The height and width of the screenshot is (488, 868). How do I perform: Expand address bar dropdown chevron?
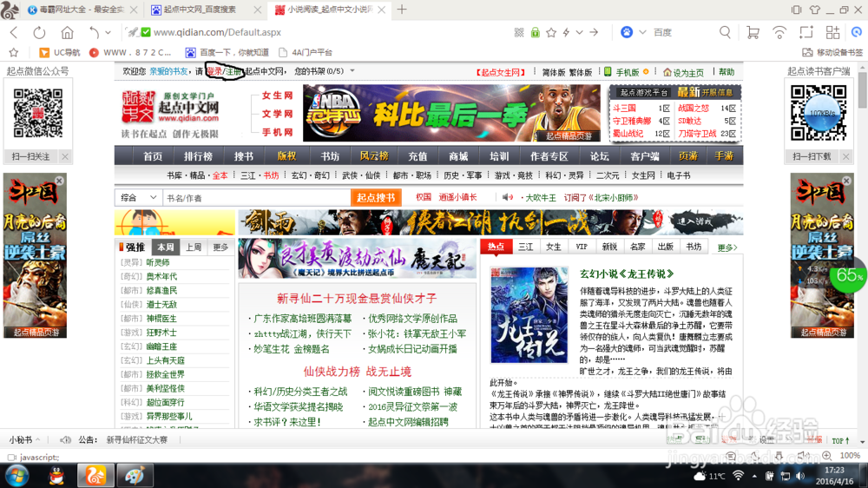tap(580, 33)
